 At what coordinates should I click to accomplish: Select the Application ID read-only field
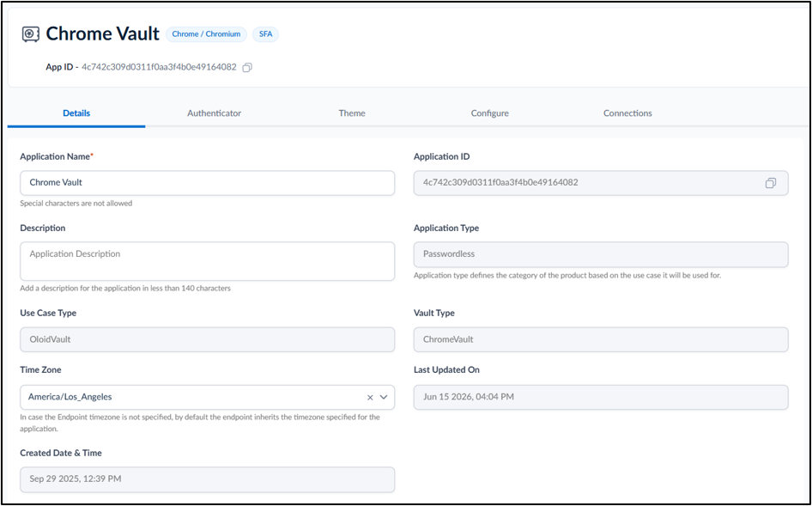pos(601,183)
